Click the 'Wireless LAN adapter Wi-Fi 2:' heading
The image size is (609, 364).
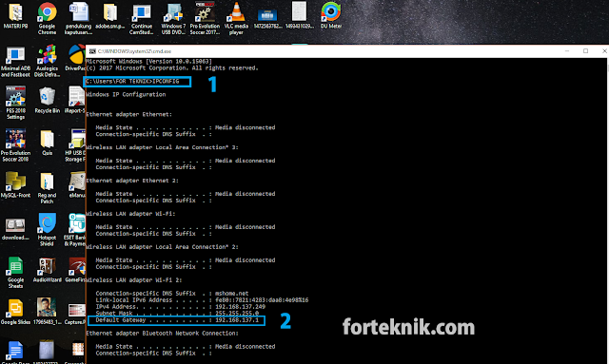tap(134, 280)
